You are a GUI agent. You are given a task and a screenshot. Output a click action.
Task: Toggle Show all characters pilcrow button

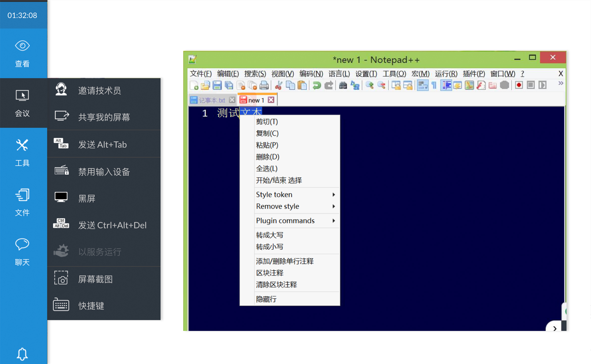click(x=434, y=85)
